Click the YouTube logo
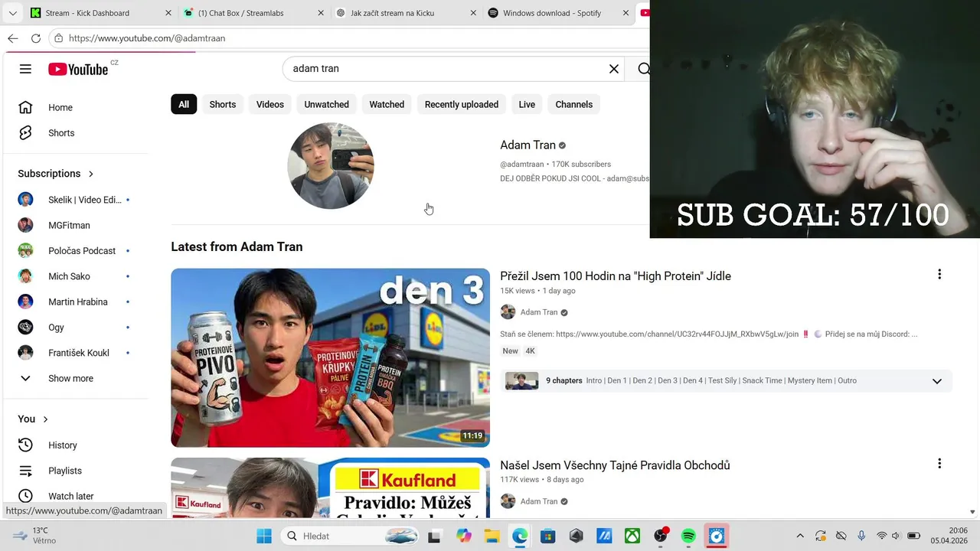The width and height of the screenshot is (980, 551). tap(78, 69)
